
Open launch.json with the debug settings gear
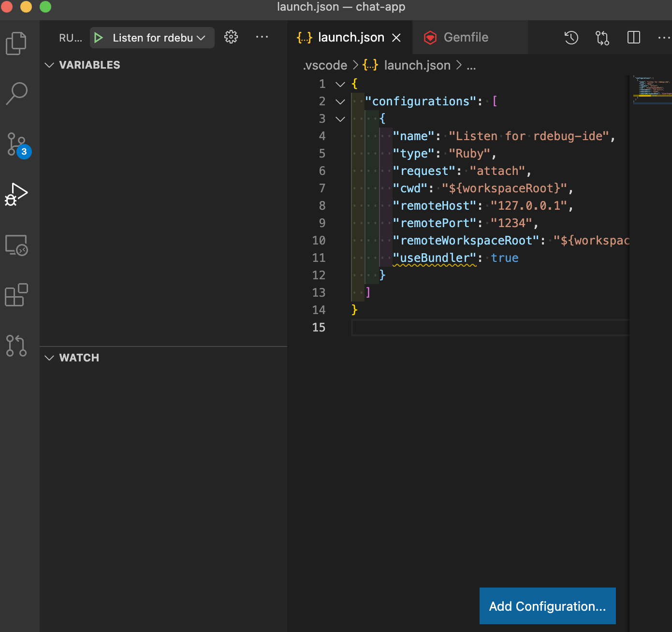[x=231, y=37]
